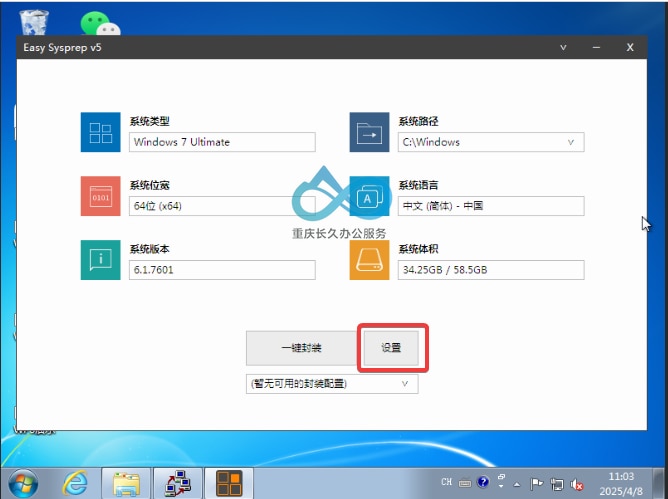Image resolution: width=668 pixels, height=499 pixels.
Task: Open the Recycle Bin desktop icon
Action: coord(34,23)
